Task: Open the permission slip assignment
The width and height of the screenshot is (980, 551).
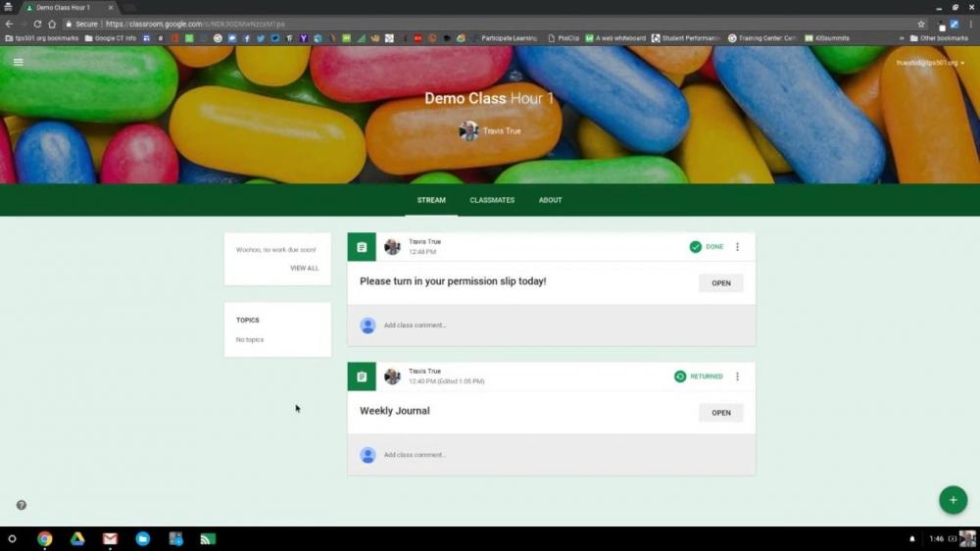Action: (x=720, y=283)
